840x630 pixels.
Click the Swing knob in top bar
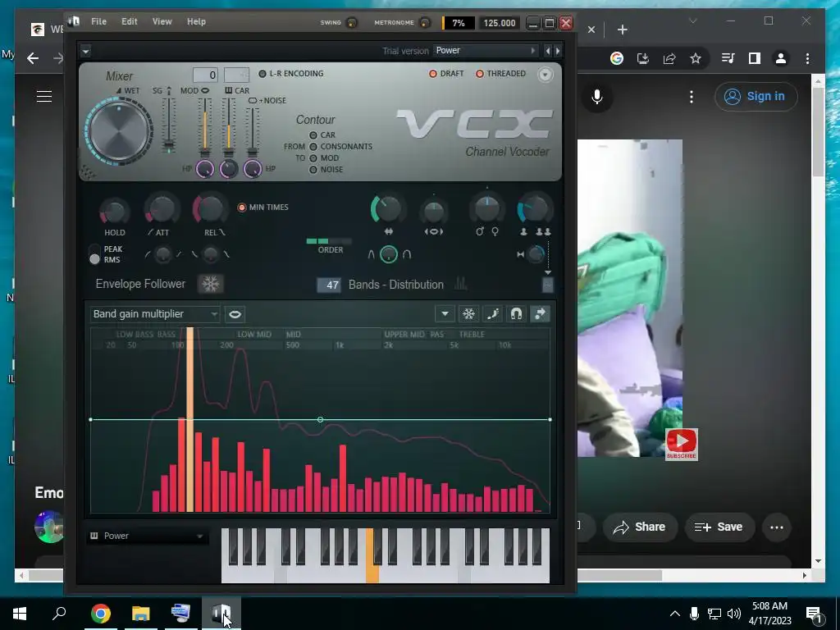pos(352,22)
